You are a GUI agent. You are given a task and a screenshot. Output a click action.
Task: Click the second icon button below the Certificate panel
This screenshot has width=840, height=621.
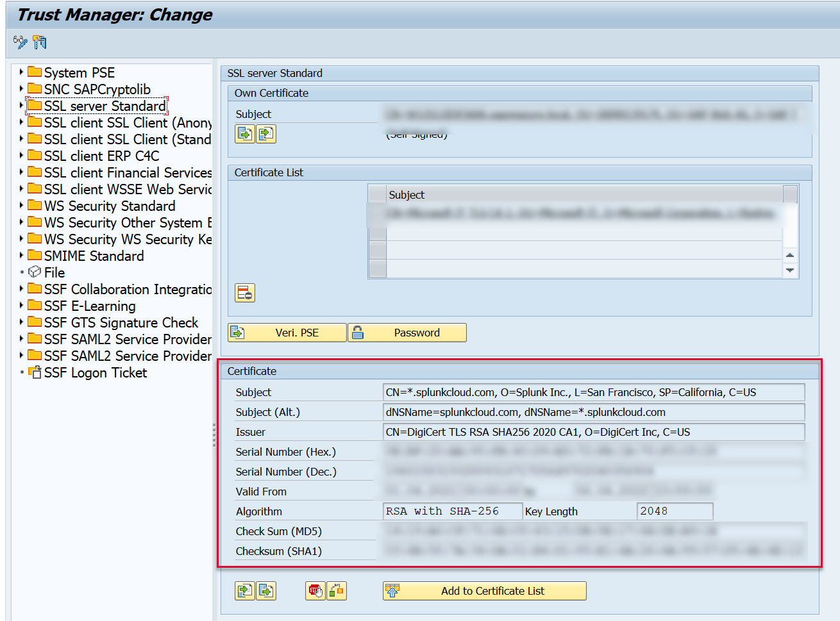(266, 591)
